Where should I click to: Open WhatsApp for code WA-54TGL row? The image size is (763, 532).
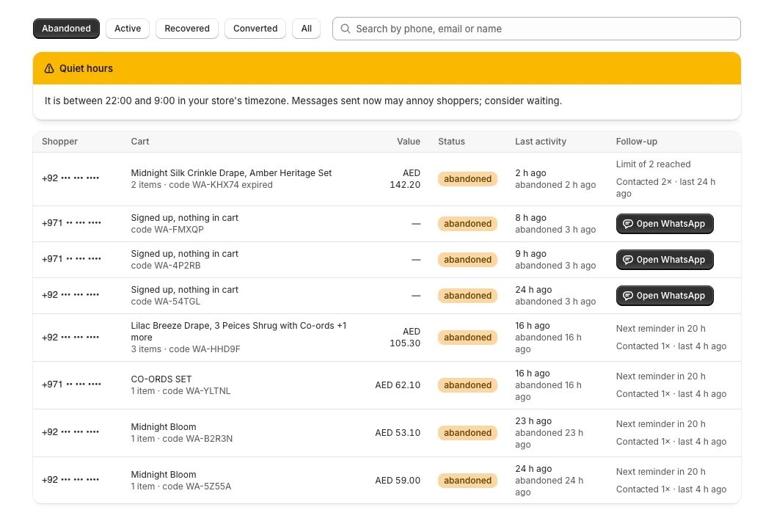pyautogui.click(x=665, y=296)
